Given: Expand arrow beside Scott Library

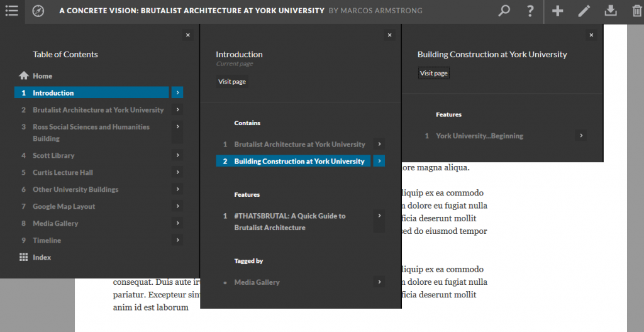Looking at the screenshot, I should click(x=177, y=155).
